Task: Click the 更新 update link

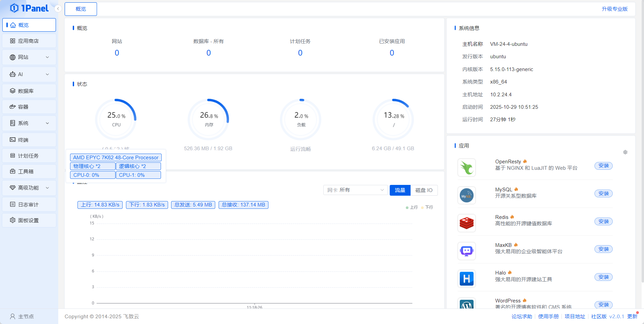Action: [632, 317]
